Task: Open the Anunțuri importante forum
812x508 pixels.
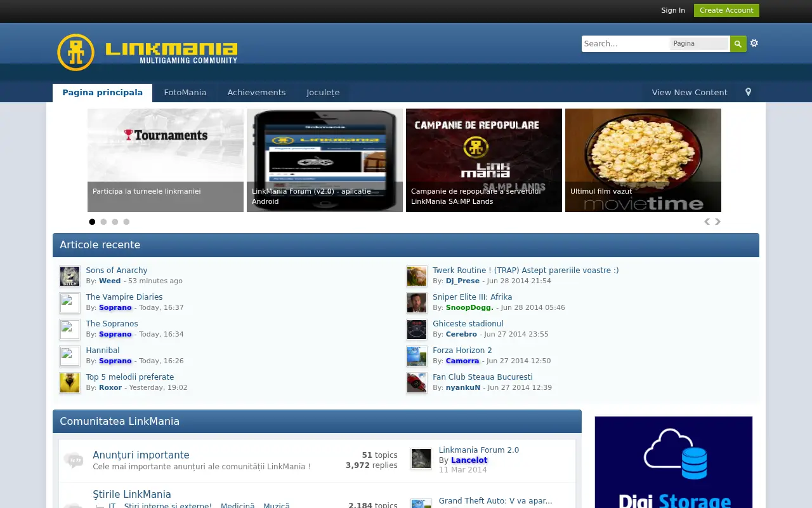Action: pyautogui.click(x=141, y=455)
